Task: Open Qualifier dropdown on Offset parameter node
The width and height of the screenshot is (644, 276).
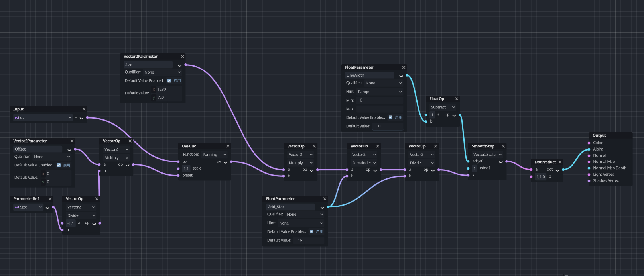Action: (52, 157)
